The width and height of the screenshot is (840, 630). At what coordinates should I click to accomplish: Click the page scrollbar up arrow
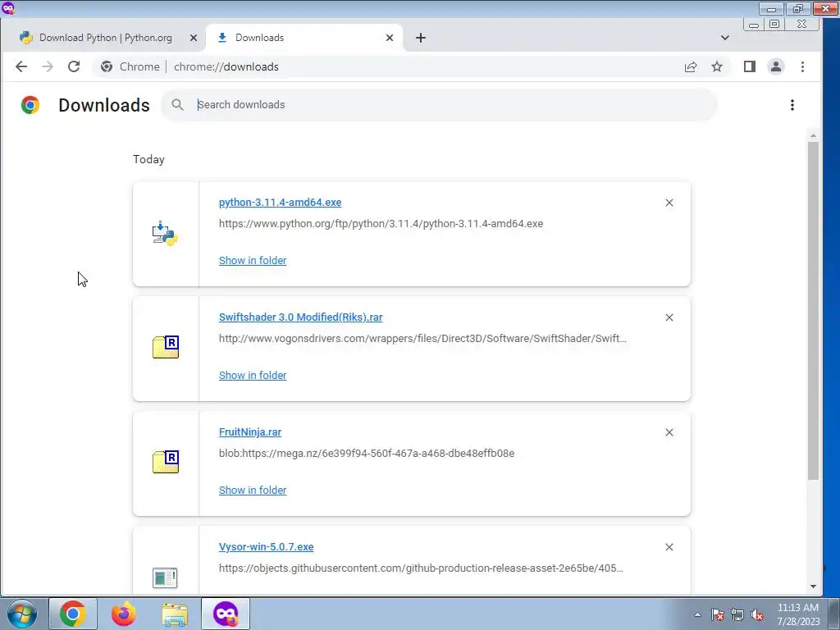click(813, 135)
